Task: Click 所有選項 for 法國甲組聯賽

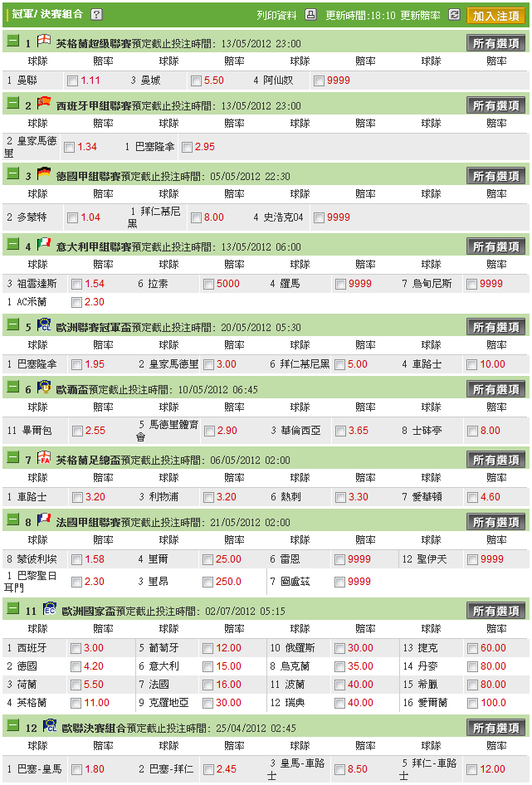Action: pyautogui.click(x=496, y=522)
